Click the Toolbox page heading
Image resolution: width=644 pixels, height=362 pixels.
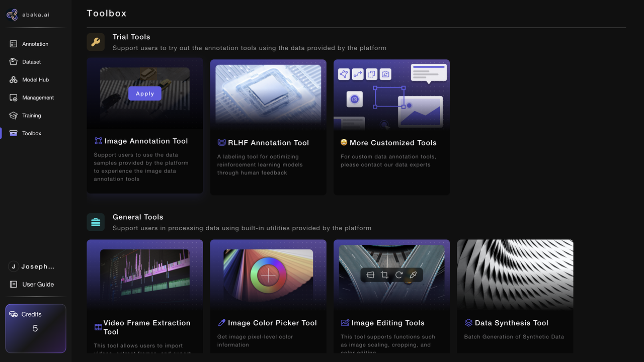coord(107,14)
